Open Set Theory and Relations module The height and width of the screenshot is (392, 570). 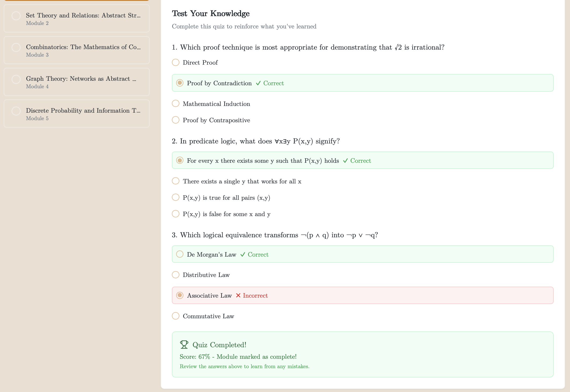(83, 19)
